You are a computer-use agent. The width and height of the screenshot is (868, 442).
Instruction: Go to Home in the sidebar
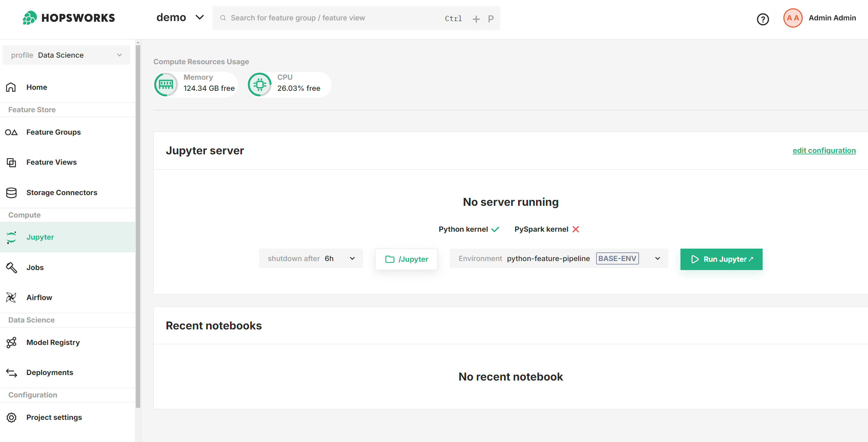coord(36,87)
